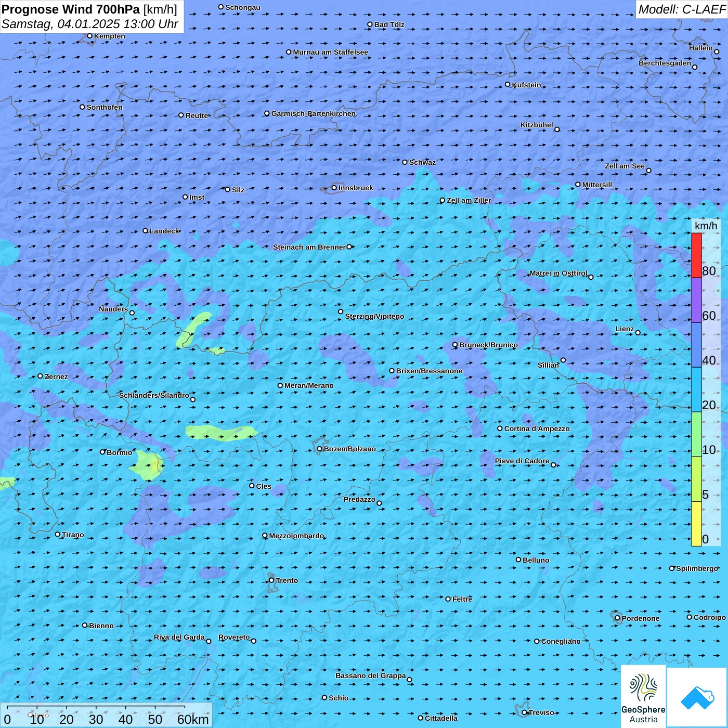Click the Murnau am Staffelsee label
Screen dimensions: 728x728
point(330,52)
